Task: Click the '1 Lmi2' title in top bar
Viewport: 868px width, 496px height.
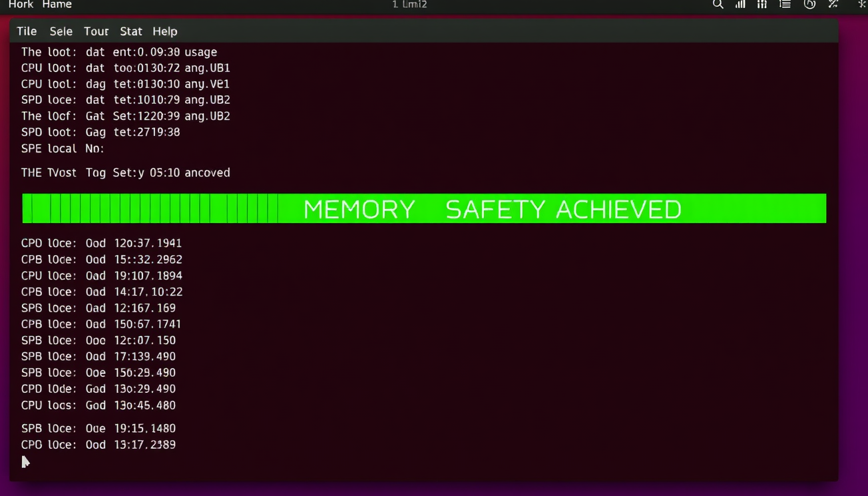Action: pos(409,5)
